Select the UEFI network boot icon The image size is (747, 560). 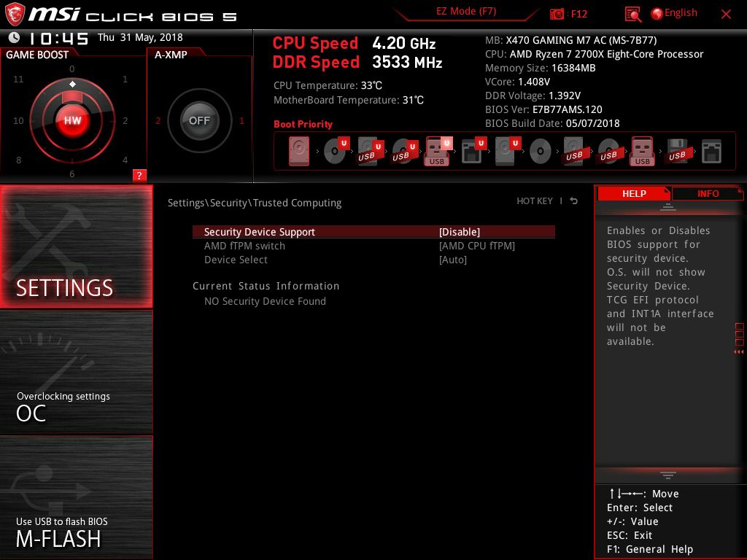coord(473,152)
